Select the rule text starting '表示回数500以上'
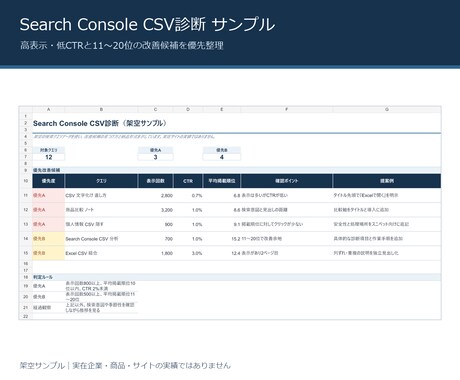Screen dimensions: 460x380 (x=101, y=297)
